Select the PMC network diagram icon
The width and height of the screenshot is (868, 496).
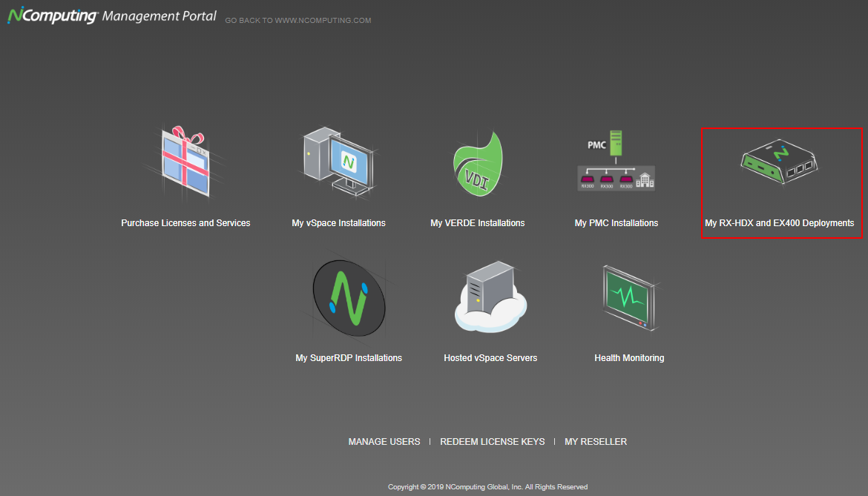616,161
